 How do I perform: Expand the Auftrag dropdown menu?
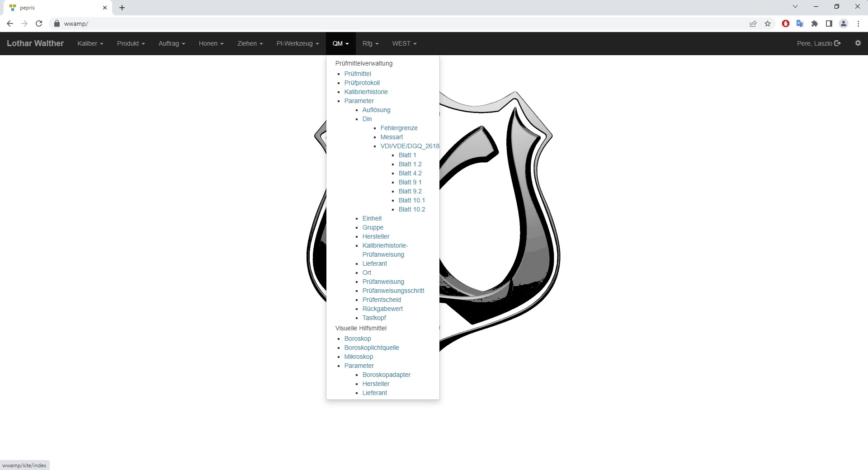[172, 43]
